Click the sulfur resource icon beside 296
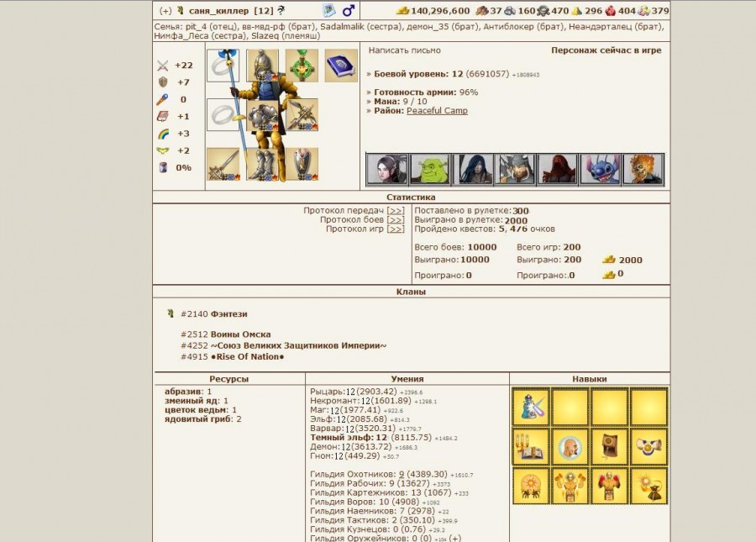This screenshot has height=542, width=756. [x=577, y=11]
